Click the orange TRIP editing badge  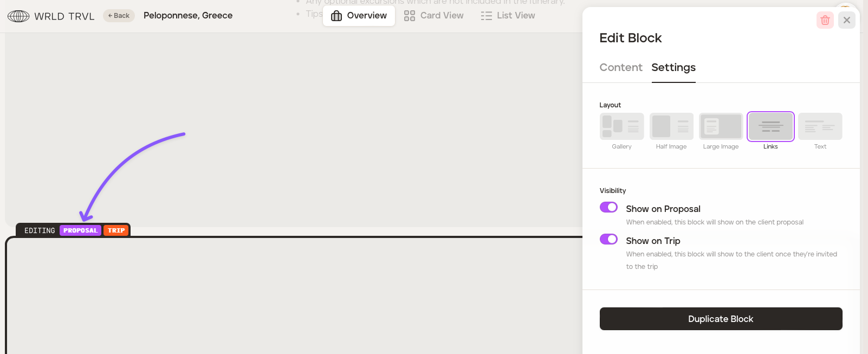coord(116,230)
